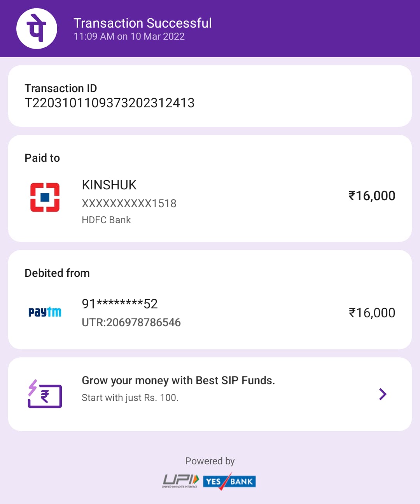
Task: Click the Transaction Successful heading
Action: click(142, 23)
